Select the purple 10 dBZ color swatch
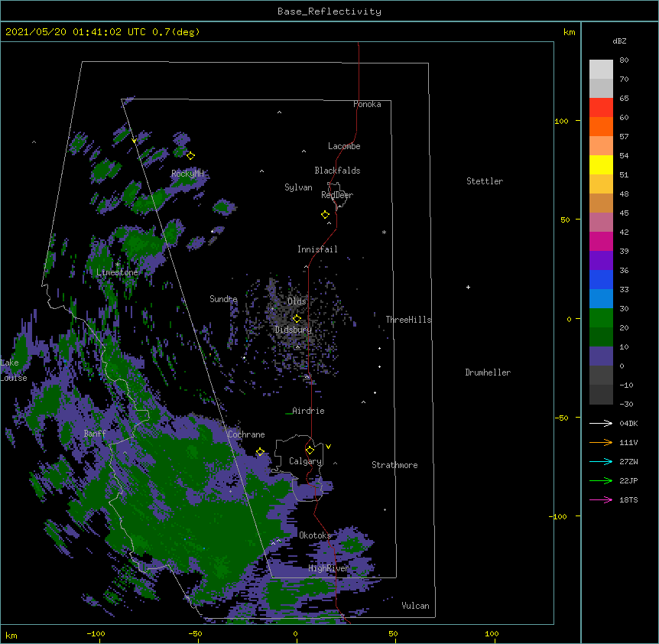659x644 pixels. [x=601, y=356]
